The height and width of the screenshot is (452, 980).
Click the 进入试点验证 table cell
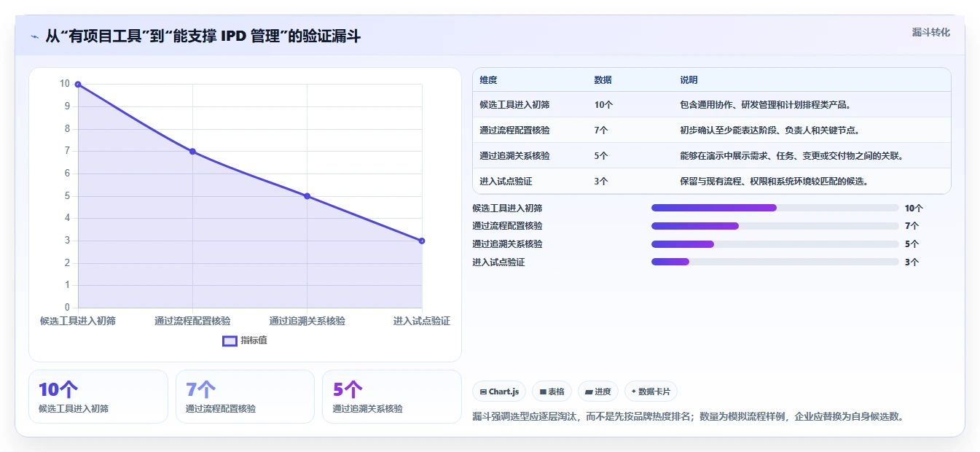point(506,182)
